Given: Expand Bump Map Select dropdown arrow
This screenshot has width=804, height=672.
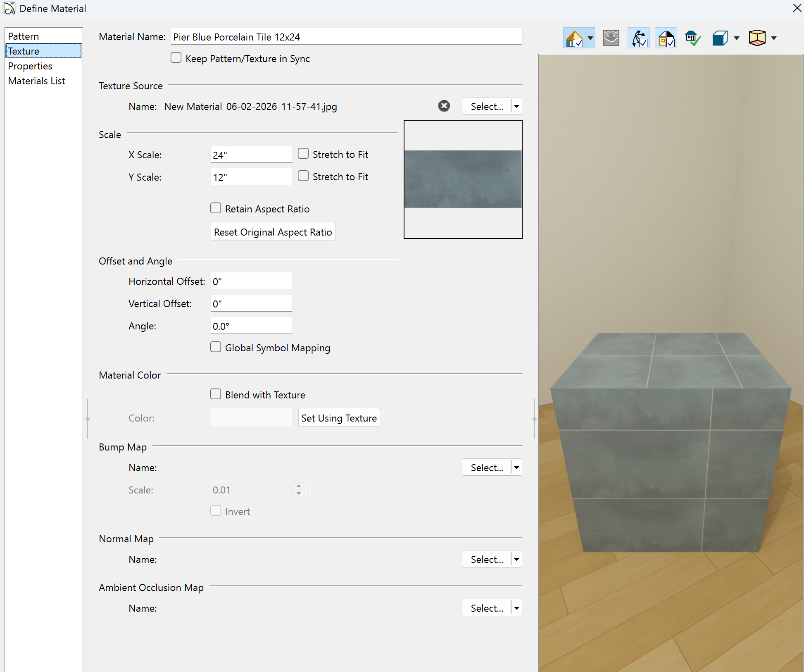Looking at the screenshot, I should [516, 467].
